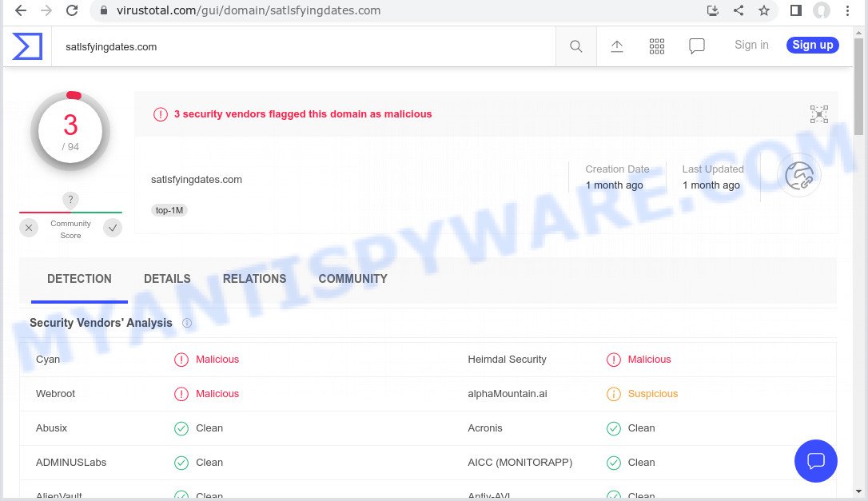Vote harmless with community check icon

click(113, 228)
